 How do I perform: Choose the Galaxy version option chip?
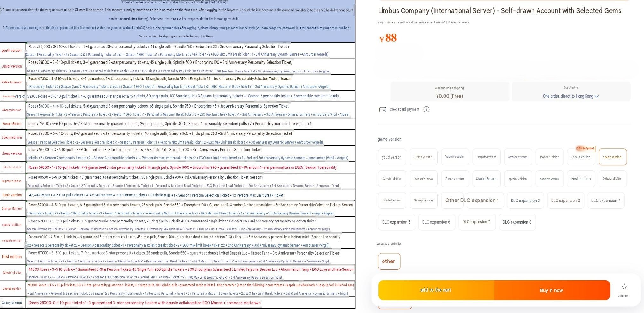pyautogui.click(x=423, y=201)
